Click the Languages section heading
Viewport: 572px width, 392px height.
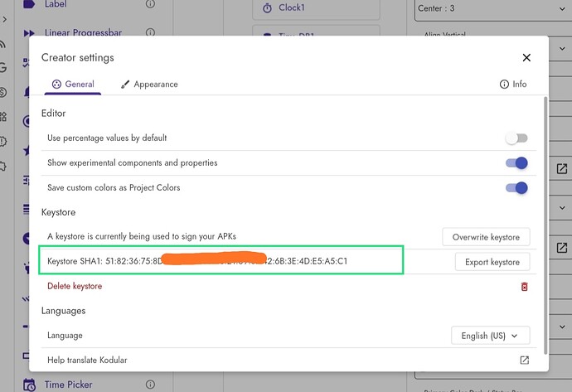click(x=64, y=311)
